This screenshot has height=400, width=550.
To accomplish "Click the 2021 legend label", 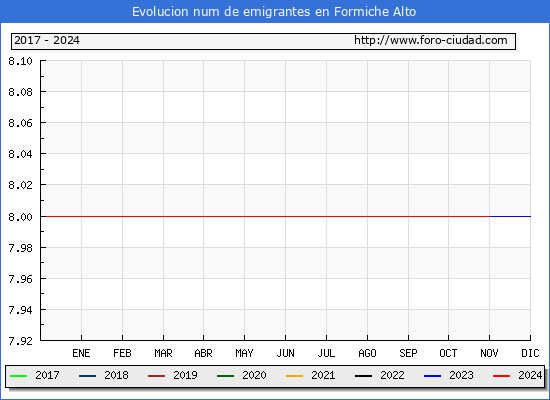I will [x=323, y=375].
